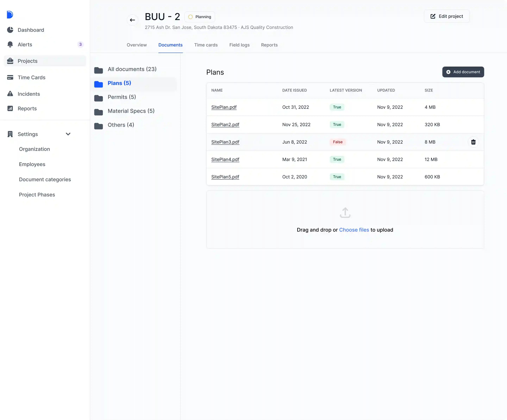Image resolution: width=507 pixels, height=420 pixels.
Task: Open Document categories in Settings
Action: [45, 179]
